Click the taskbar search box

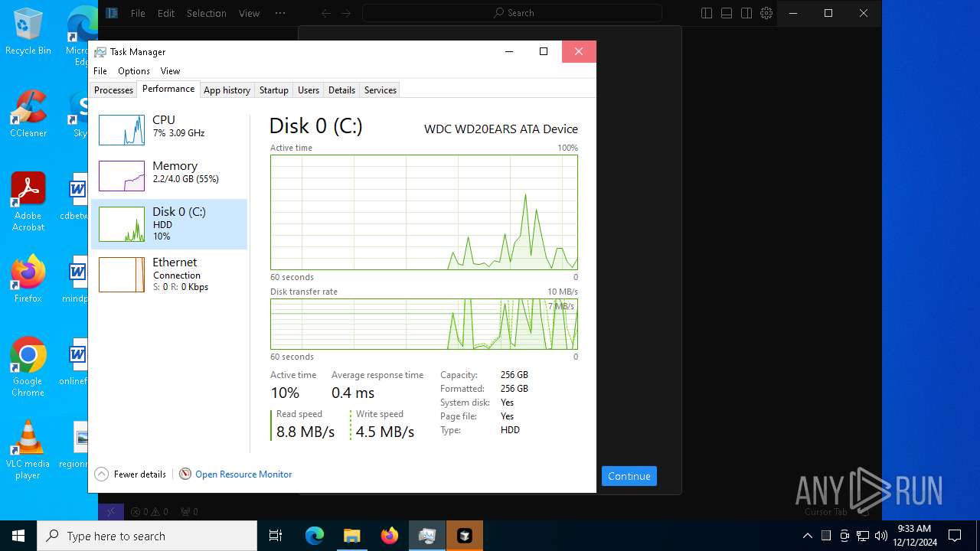click(x=147, y=536)
